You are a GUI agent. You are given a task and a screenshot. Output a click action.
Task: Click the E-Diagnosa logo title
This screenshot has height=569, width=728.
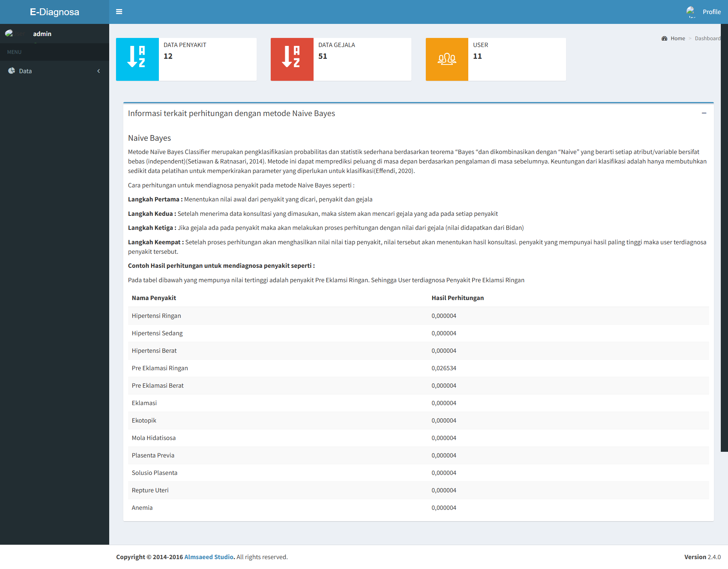pos(55,12)
